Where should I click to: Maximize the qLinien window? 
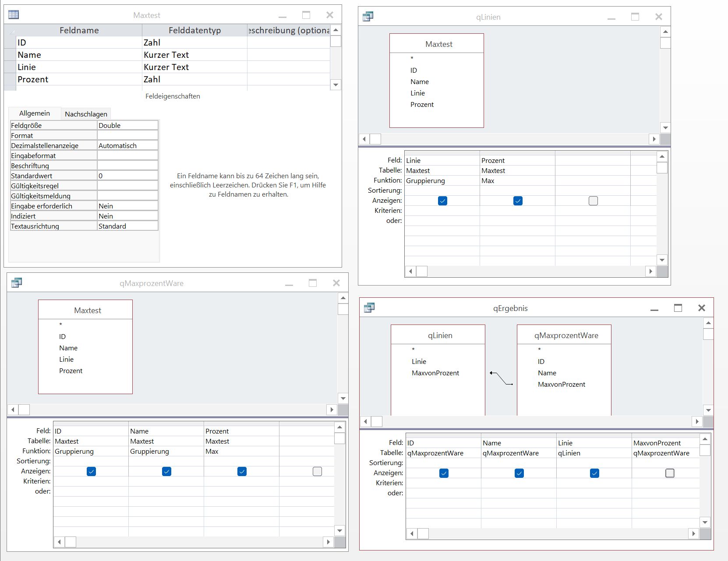[635, 17]
